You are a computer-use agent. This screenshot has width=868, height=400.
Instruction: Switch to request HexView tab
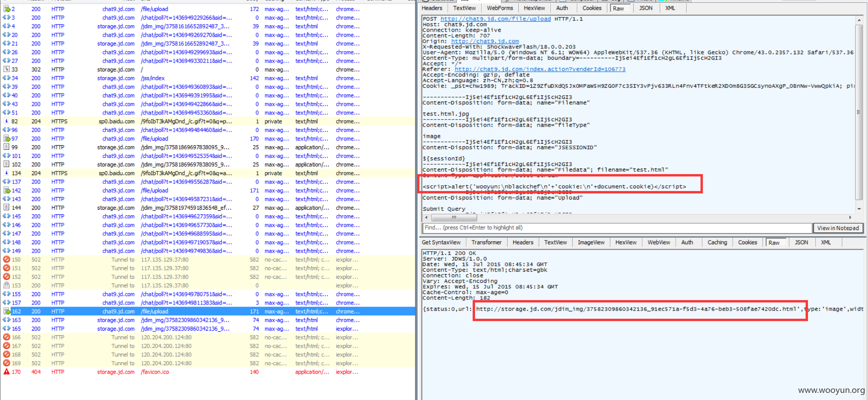tap(534, 8)
